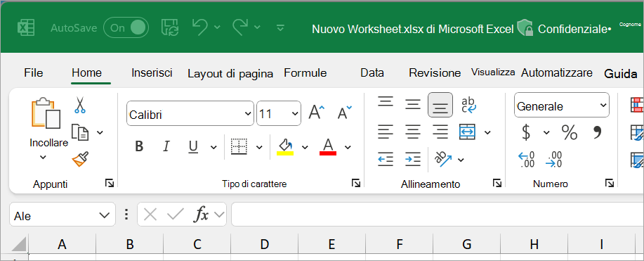Click the Save icon in title bar
The height and width of the screenshot is (261, 644).
pyautogui.click(x=170, y=27)
